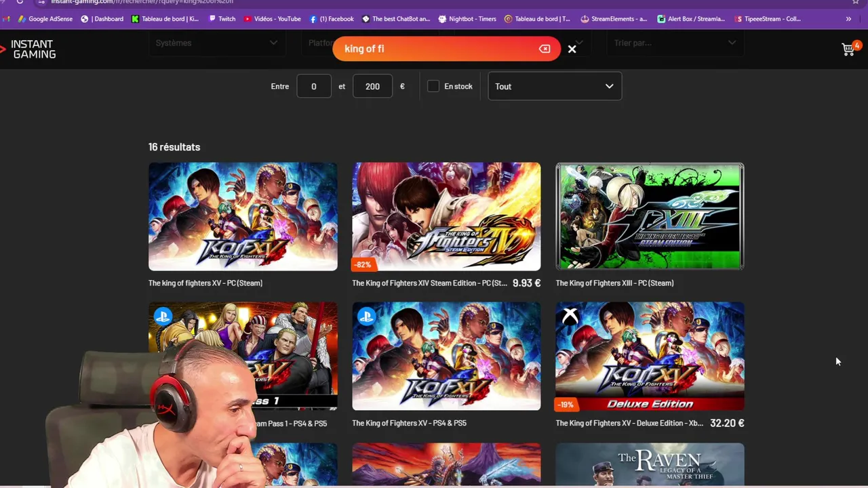Click The king of fighters XV - PC (Steam) title

pos(205,283)
